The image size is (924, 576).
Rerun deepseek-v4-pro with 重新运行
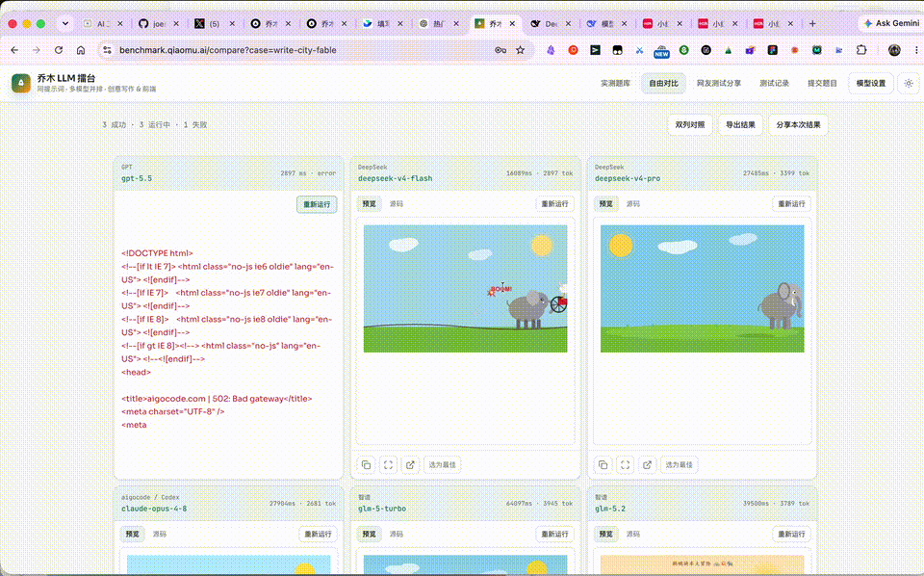pyautogui.click(x=791, y=204)
